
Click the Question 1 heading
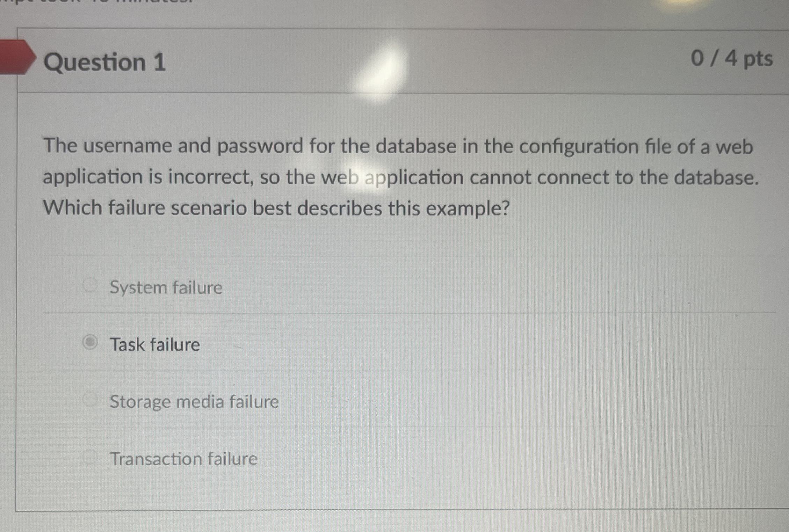coord(107,62)
